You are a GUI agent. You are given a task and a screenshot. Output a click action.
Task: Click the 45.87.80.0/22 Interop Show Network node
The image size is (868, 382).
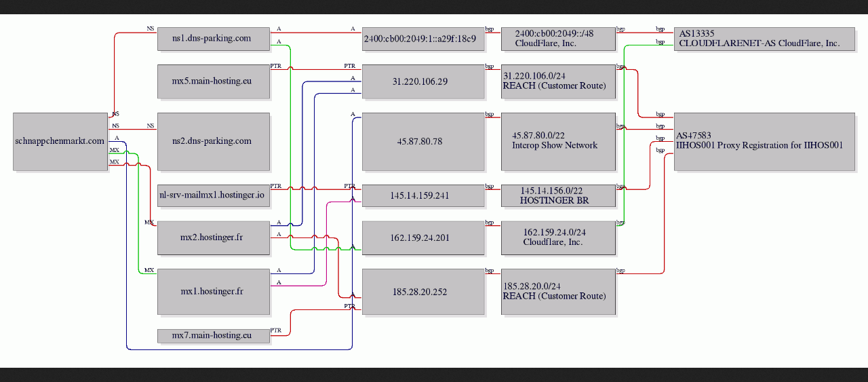pos(558,141)
